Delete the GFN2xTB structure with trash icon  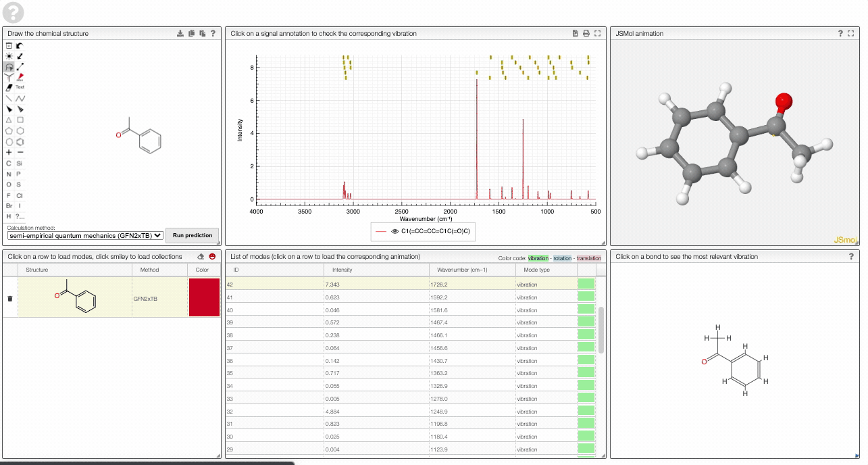coord(9,298)
